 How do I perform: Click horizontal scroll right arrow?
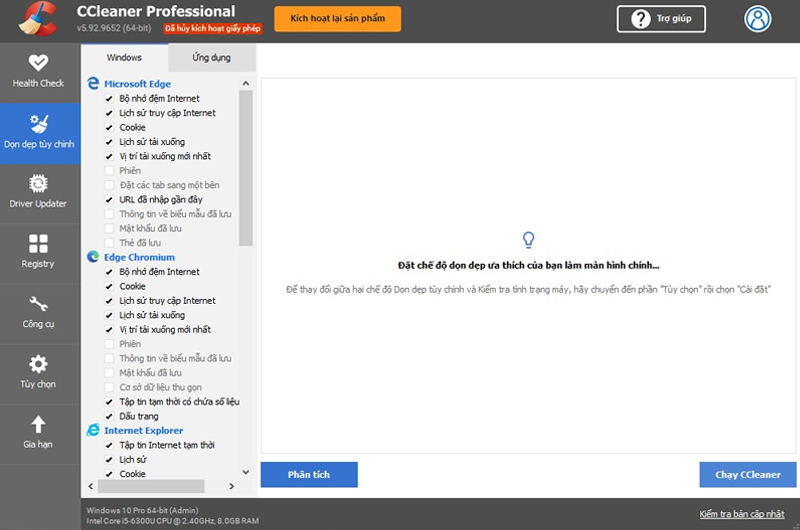(232, 486)
